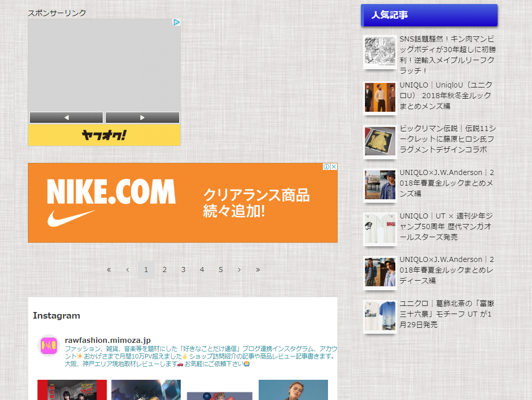Open the rawfashion.mimoza.jp Instagram avatar
Screen dimensions: 532x400
49,346
